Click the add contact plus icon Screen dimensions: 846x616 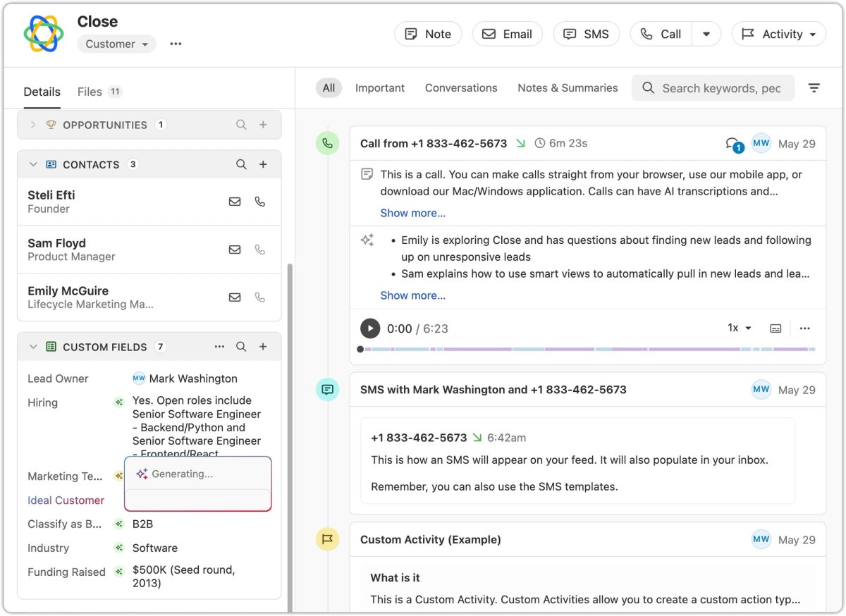point(263,164)
